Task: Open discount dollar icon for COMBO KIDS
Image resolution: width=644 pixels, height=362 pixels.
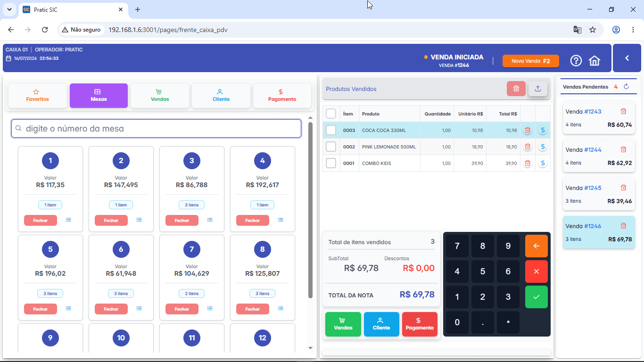Action: 543,164
